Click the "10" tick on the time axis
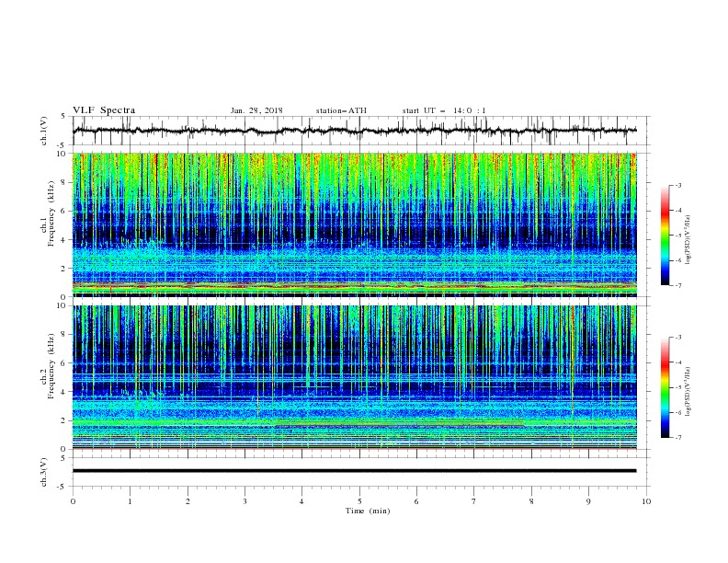This screenshot has width=728, height=563. (x=646, y=501)
